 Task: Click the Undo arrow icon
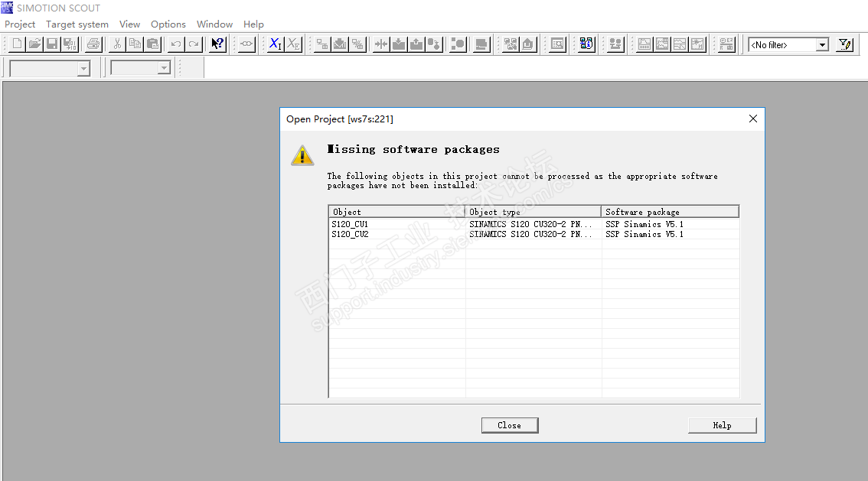point(176,44)
